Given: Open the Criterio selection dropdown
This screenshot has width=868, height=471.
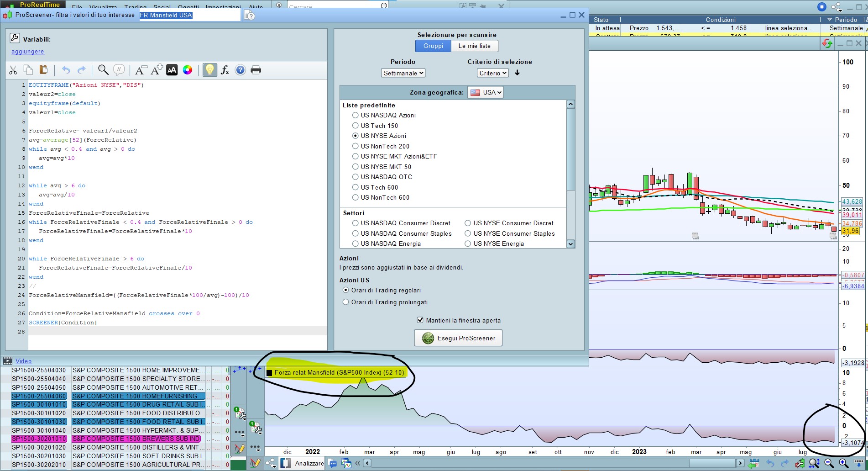Looking at the screenshot, I should click(x=492, y=73).
